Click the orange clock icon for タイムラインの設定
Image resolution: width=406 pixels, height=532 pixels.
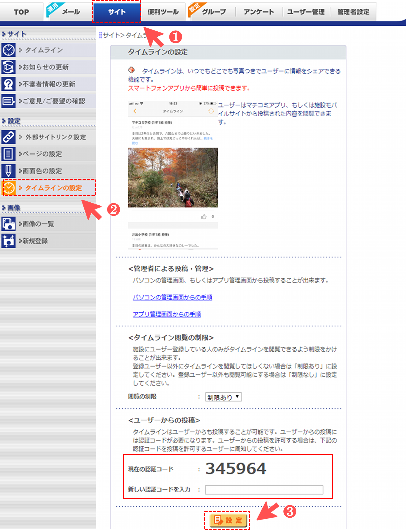point(9,188)
